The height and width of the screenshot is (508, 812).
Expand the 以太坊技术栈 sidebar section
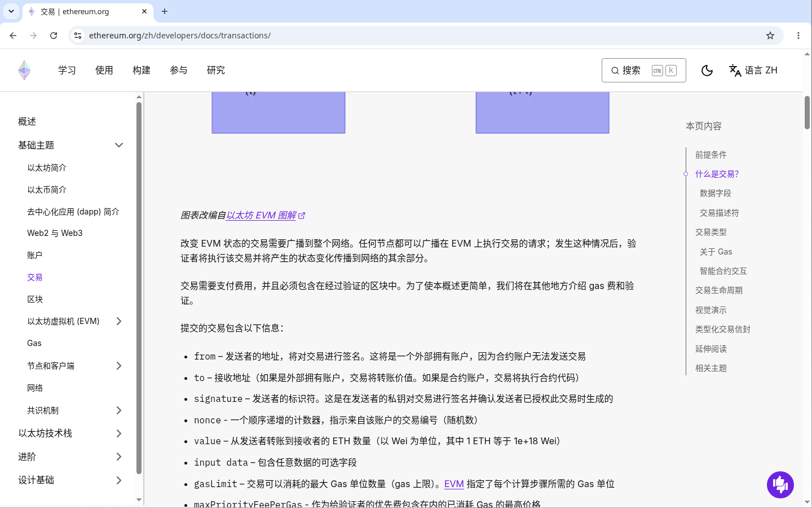(119, 433)
